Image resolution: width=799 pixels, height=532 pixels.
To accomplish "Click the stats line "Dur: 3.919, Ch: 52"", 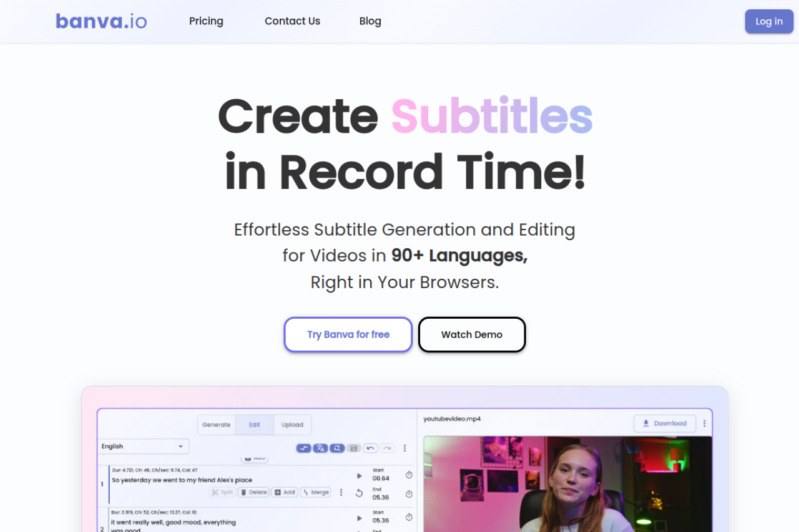I will 154,512.
